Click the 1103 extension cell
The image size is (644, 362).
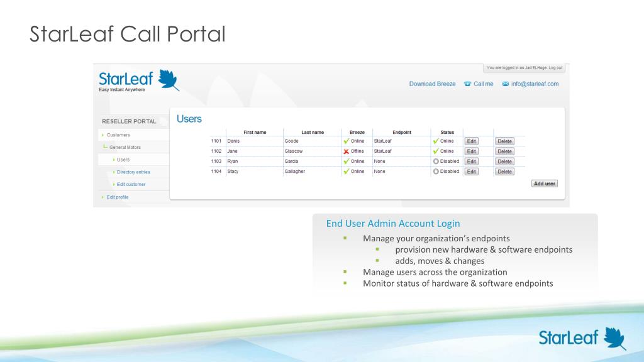[216, 162]
